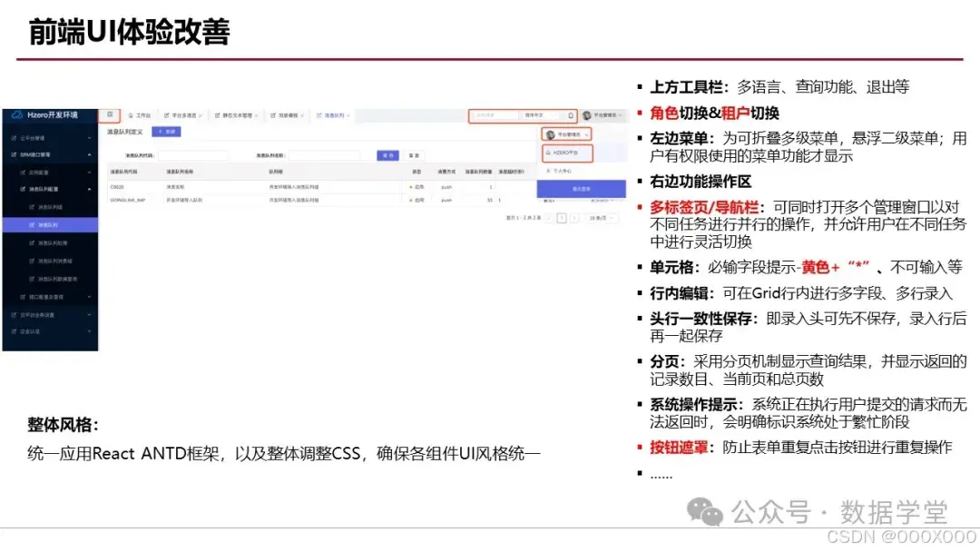Close the 静态文本管理 tab

(x=256, y=115)
